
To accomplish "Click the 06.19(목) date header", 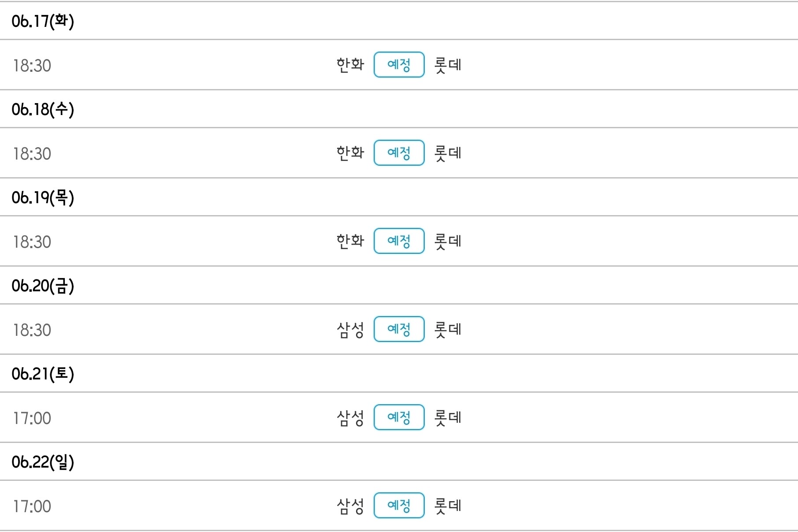I will pyautogui.click(x=43, y=197).
